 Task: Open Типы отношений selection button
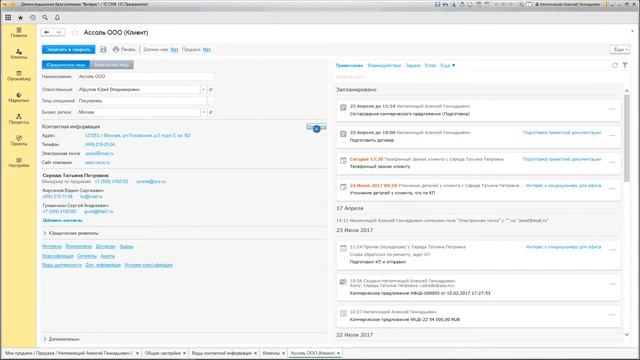click(x=211, y=101)
